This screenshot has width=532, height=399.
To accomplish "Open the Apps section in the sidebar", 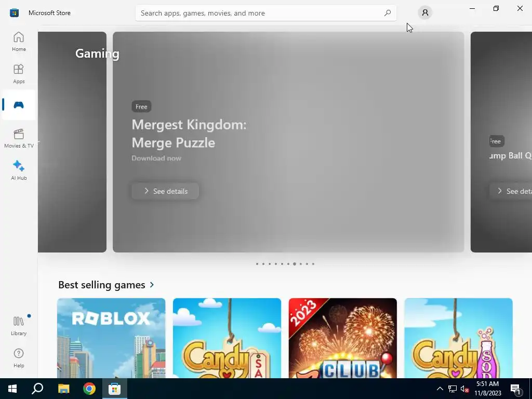I will point(19,74).
